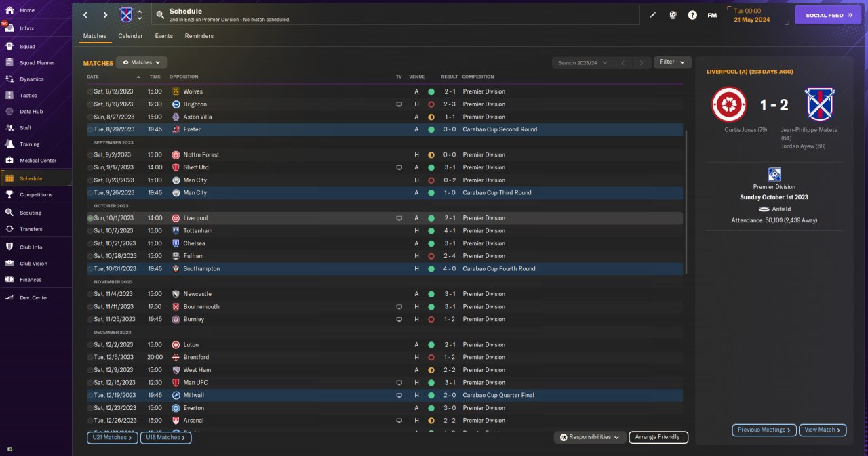Toggle reminder circle for Nottm Forest match
Viewport: 868px width, 456px height.
(x=90, y=154)
